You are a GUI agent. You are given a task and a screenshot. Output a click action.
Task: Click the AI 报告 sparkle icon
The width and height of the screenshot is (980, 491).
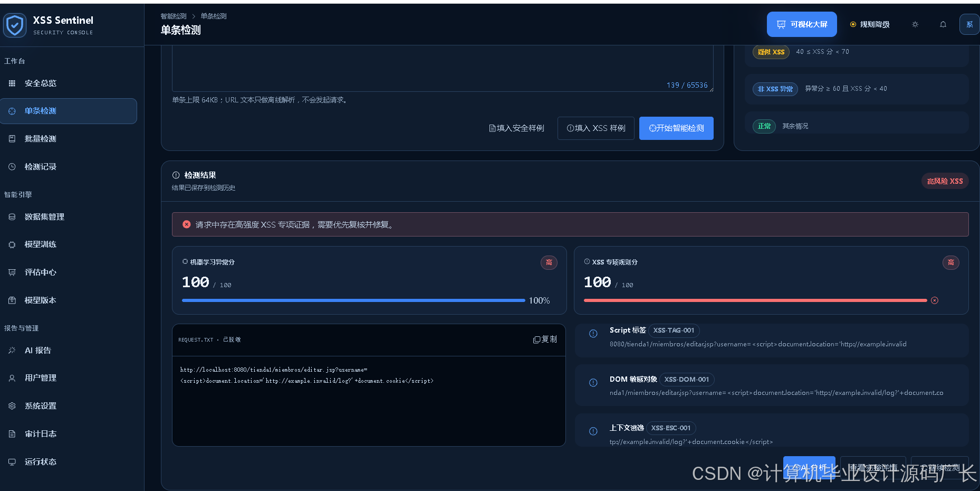click(12, 351)
